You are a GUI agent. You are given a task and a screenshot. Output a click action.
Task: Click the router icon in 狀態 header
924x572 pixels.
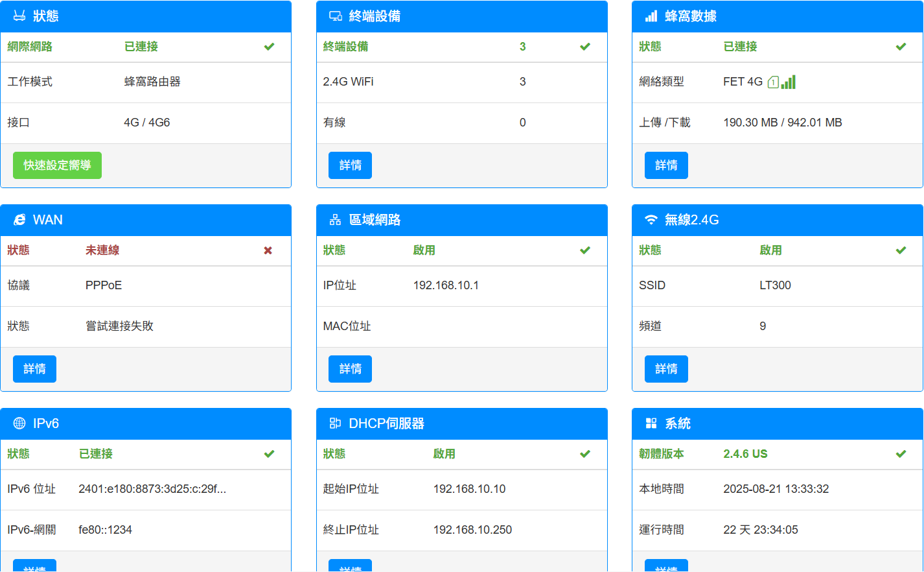pos(19,16)
